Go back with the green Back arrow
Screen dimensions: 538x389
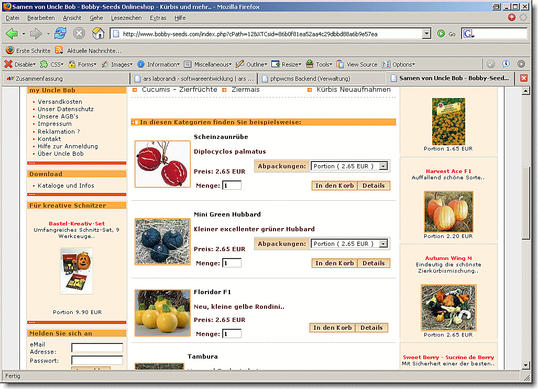coord(12,34)
